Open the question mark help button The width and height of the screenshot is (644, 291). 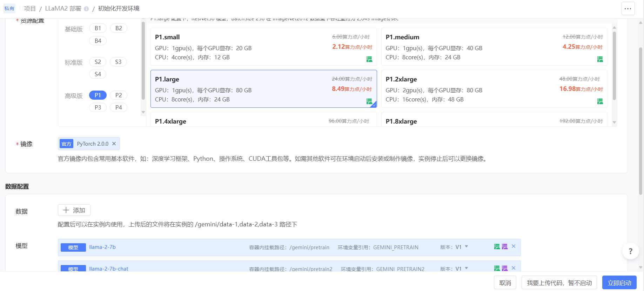630,251
